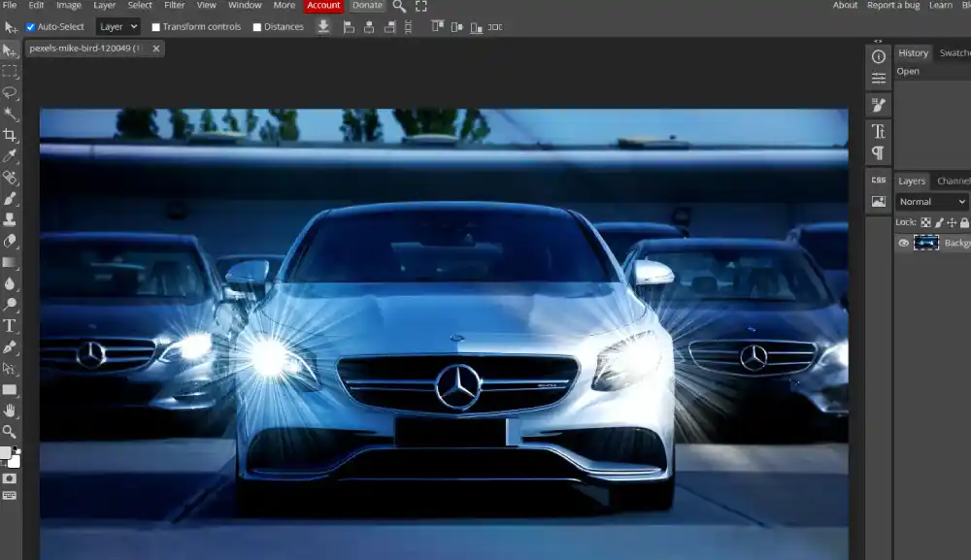Open the on-screen keyboard icon

pyautogui.click(x=10, y=496)
